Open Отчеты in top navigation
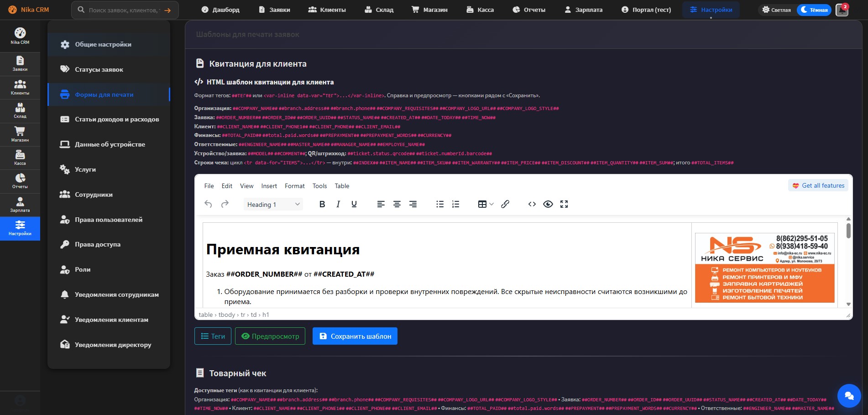Screen dimensions: 868x415 (x=529, y=10)
